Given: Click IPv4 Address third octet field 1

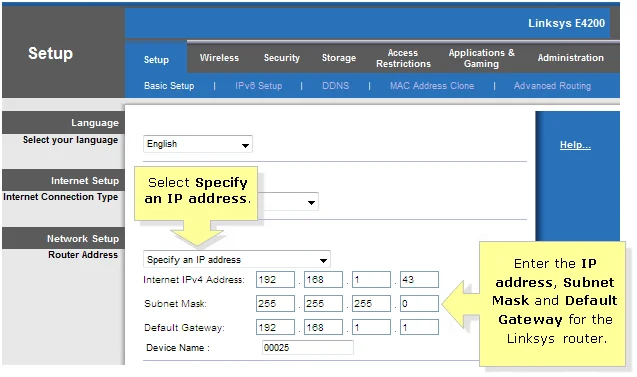Looking at the screenshot, I should pos(371,280).
